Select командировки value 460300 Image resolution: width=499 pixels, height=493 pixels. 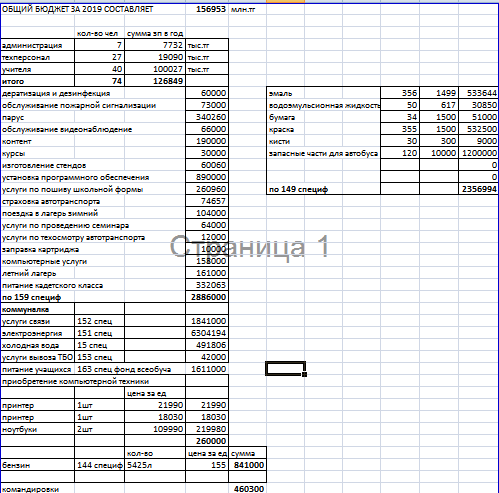[x=247, y=489]
